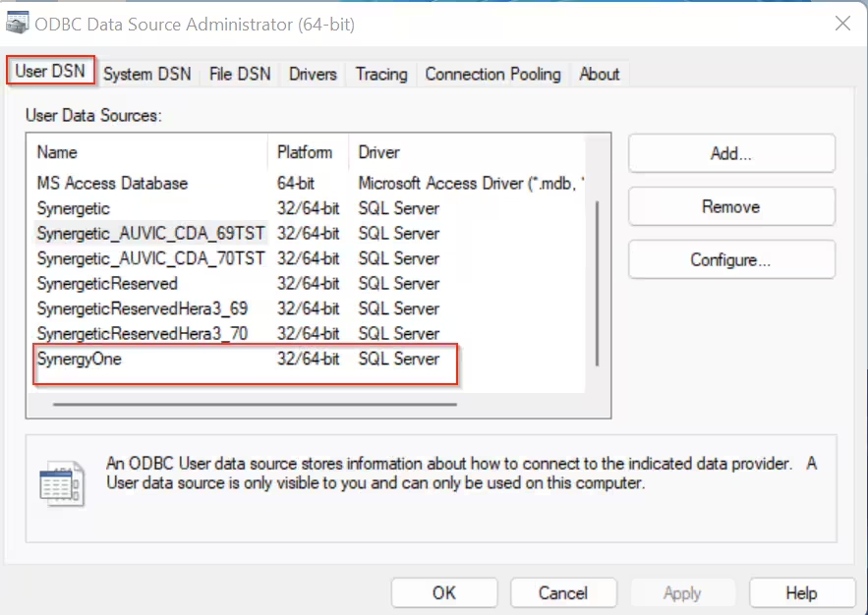Screen dimensions: 868x615
Task: Click 32/64-bit cell in SynergeticReserved row
Action: tap(309, 284)
